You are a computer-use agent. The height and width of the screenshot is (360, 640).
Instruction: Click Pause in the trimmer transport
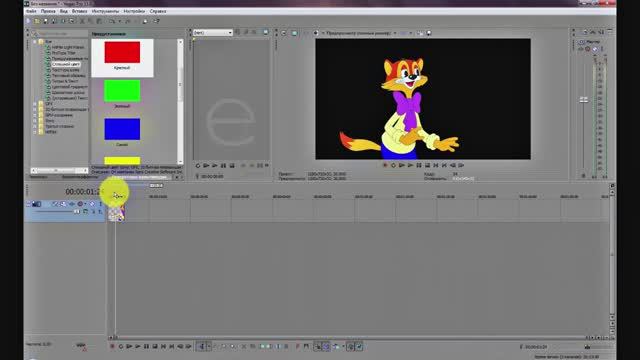tap(223, 166)
